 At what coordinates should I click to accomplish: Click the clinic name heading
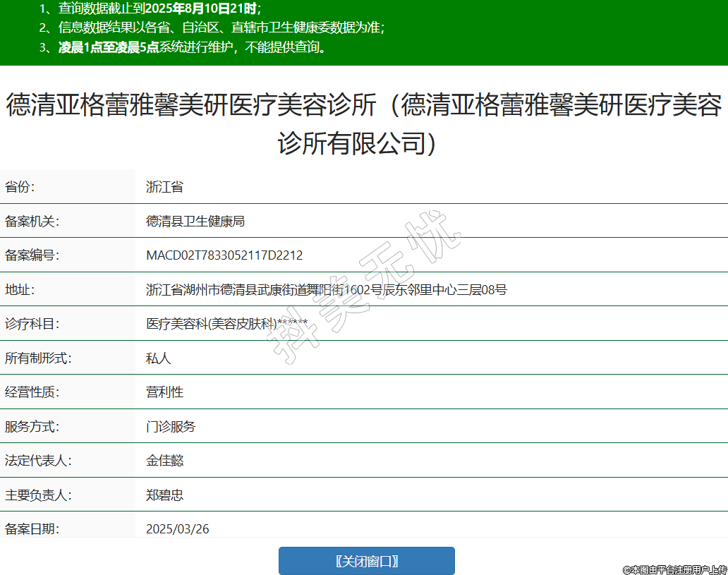(x=364, y=124)
